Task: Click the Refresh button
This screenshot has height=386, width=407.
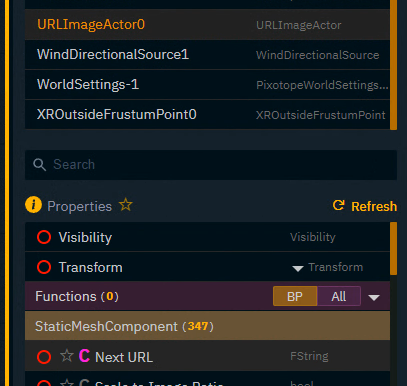Action: click(x=365, y=206)
